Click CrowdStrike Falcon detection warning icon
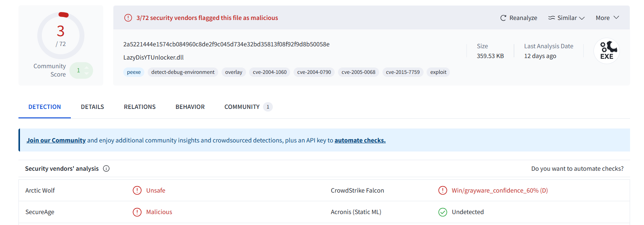The height and width of the screenshot is (225, 644). 443,190
